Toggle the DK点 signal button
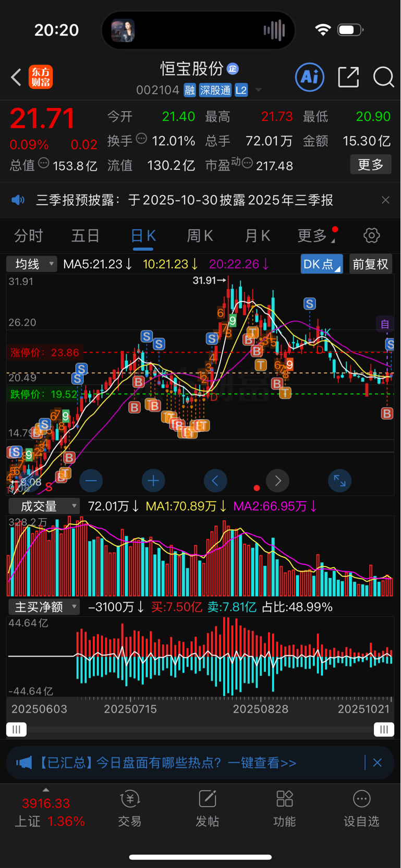Screen dimensions: 401x868 coord(321,264)
